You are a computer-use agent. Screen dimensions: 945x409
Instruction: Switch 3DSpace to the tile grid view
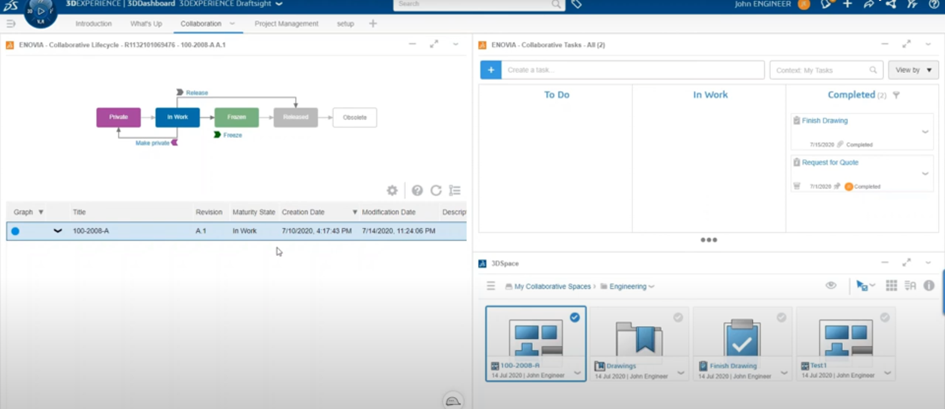click(x=891, y=286)
